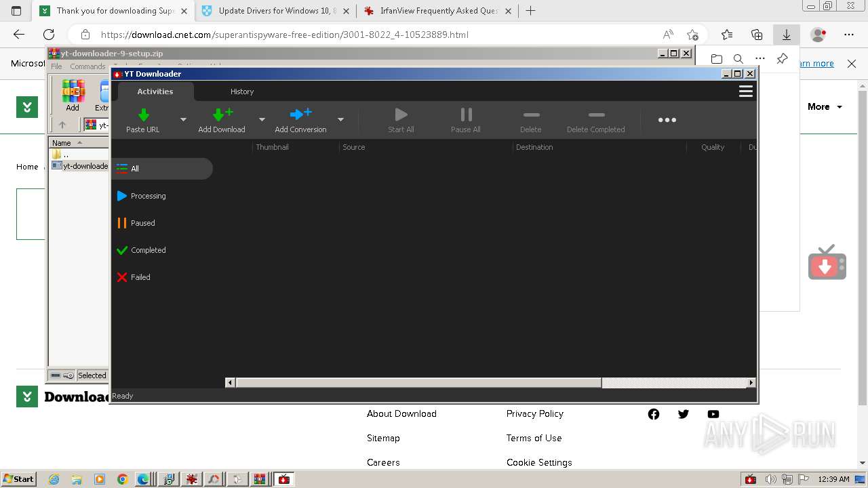Open Chrome from the taskbar

pos(122,479)
